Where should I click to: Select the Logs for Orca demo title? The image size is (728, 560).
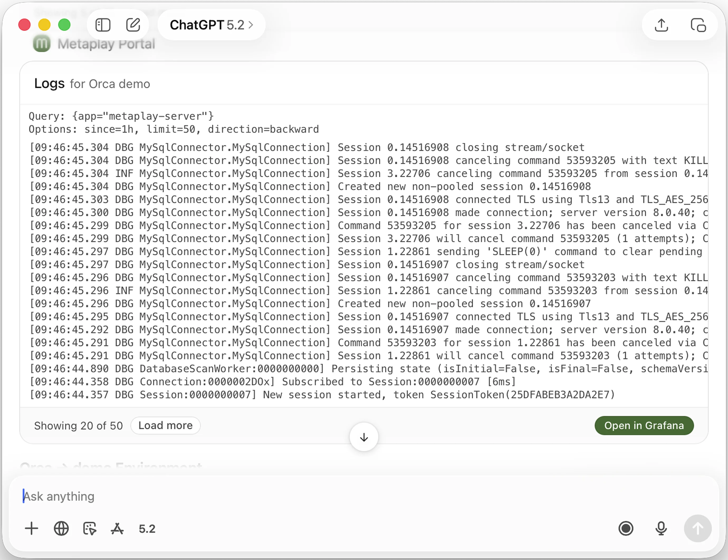pyautogui.click(x=92, y=84)
